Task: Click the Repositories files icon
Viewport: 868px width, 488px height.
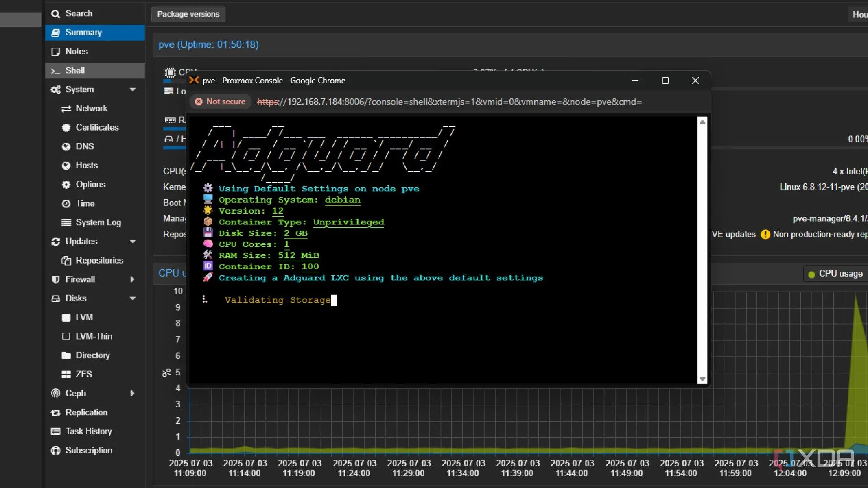Action: pyautogui.click(x=66, y=261)
